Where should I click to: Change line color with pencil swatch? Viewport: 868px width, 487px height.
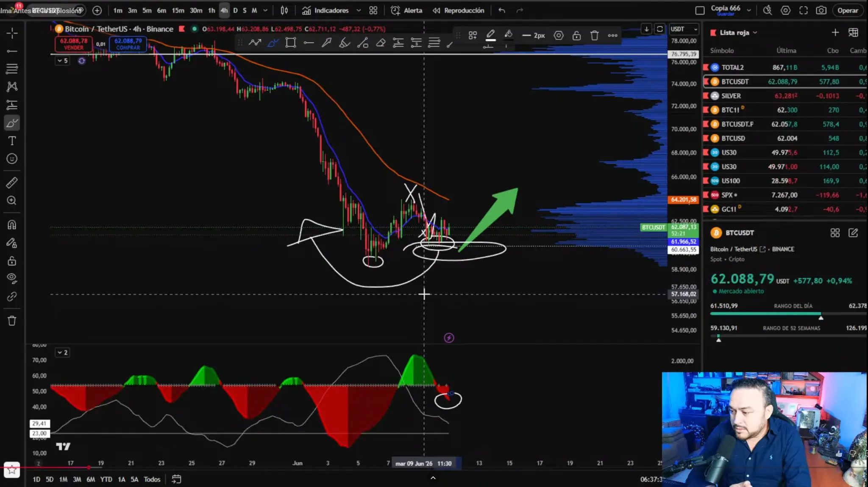[491, 35]
